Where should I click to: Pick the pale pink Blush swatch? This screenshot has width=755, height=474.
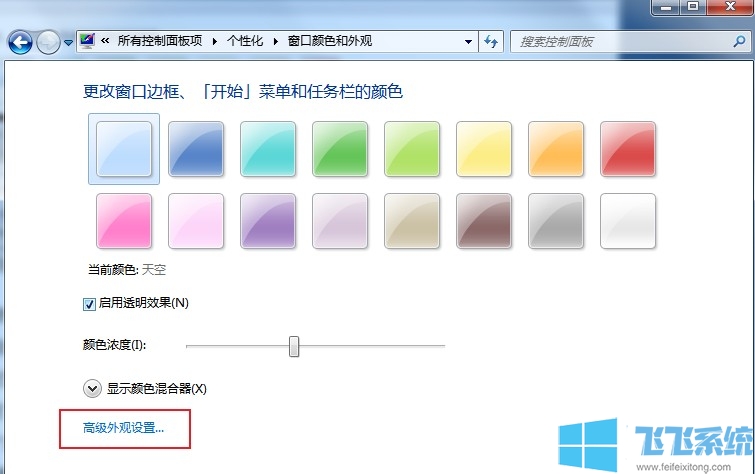click(196, 221)
